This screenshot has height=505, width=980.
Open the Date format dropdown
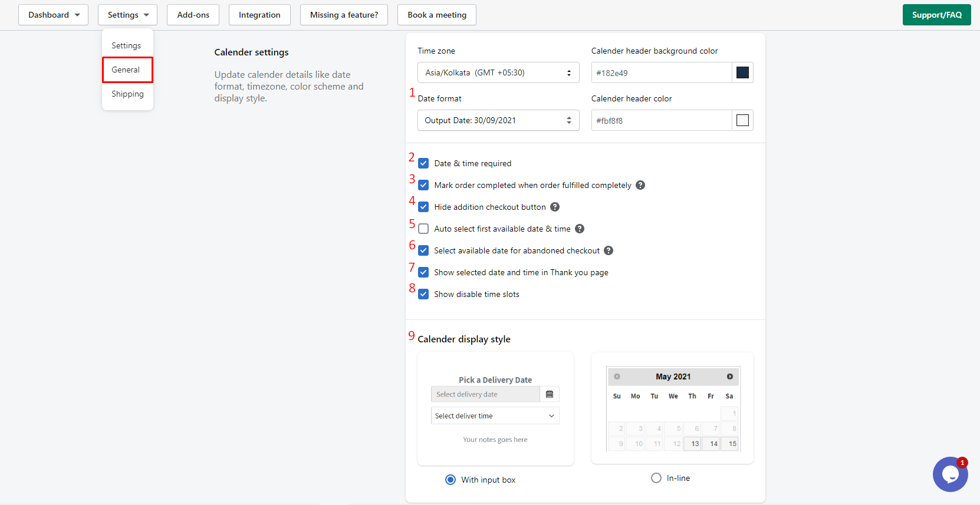[x=498, y=120]
